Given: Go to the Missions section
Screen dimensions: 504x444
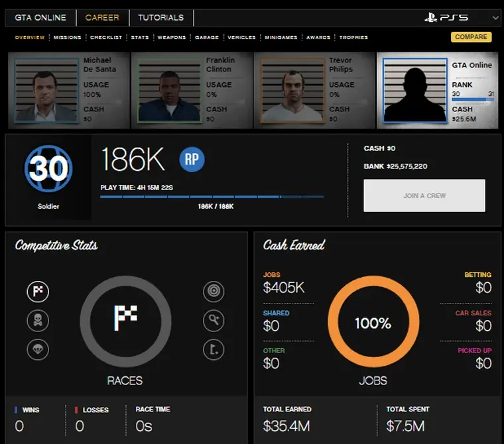Looking at the screenshot, I should point(68,38).
